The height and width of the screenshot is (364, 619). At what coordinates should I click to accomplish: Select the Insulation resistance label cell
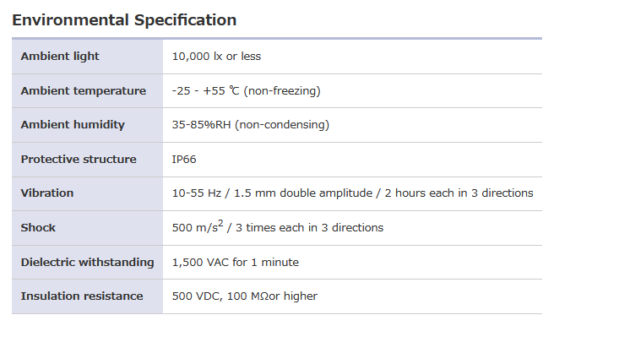(x=82, y=296)
